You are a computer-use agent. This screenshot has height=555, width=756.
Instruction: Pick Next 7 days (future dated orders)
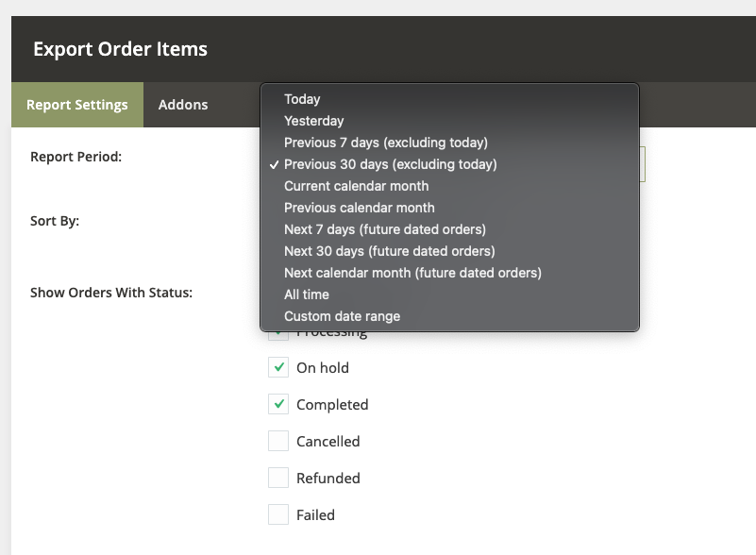[384, 229]
